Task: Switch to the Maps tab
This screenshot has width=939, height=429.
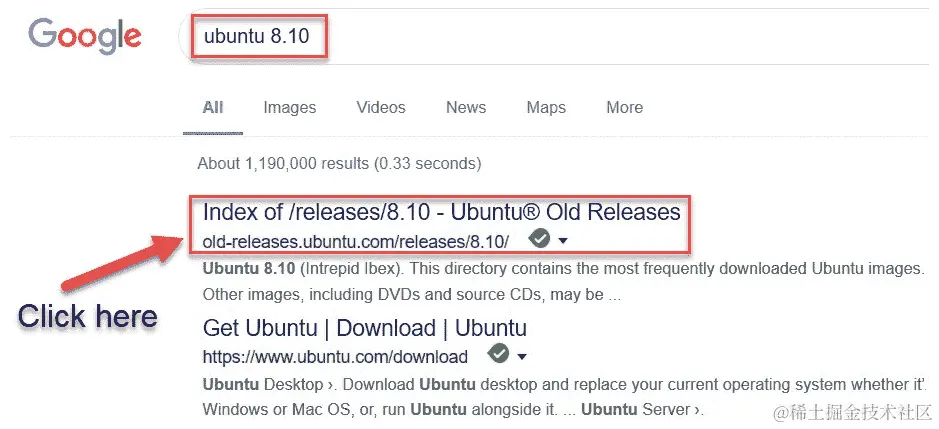Action: pos(546,108)
